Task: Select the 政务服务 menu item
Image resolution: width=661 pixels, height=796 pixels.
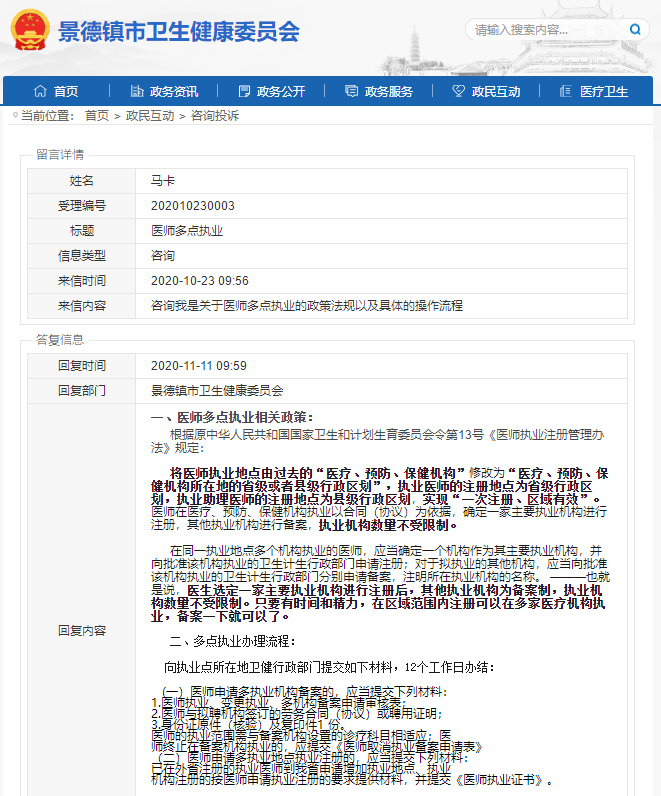Action: click(x=389, y=91)
